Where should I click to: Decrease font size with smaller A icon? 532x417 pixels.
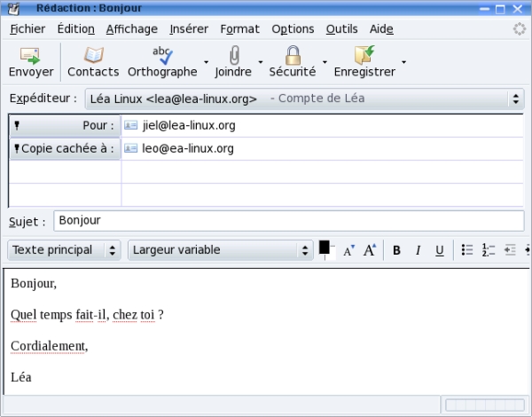click(x=349, y=250)
